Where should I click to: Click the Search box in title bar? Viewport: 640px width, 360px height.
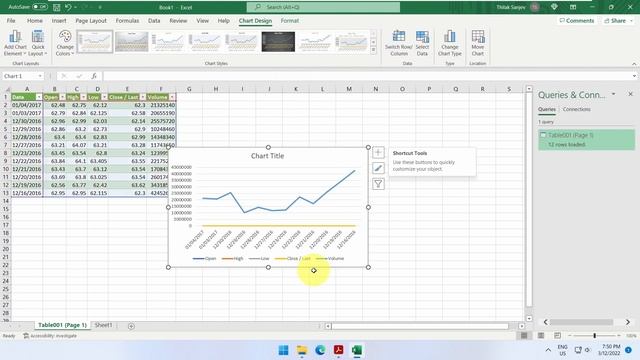tap(323, 7)
